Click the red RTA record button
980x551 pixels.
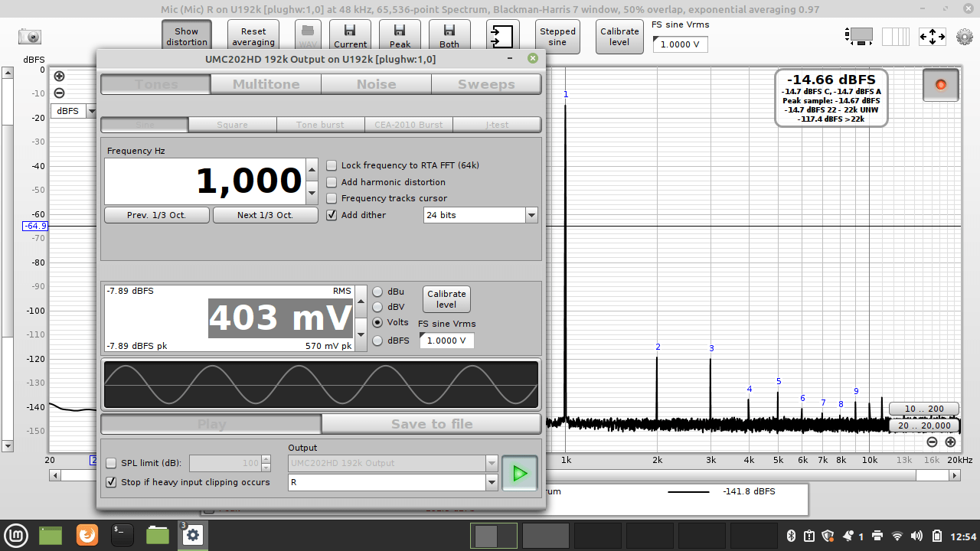940,85
